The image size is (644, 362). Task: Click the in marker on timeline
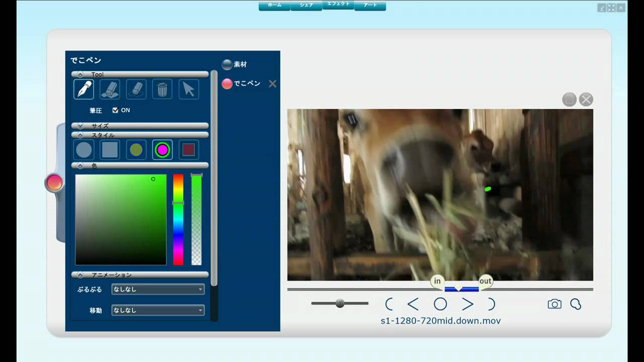coord(438,281)
